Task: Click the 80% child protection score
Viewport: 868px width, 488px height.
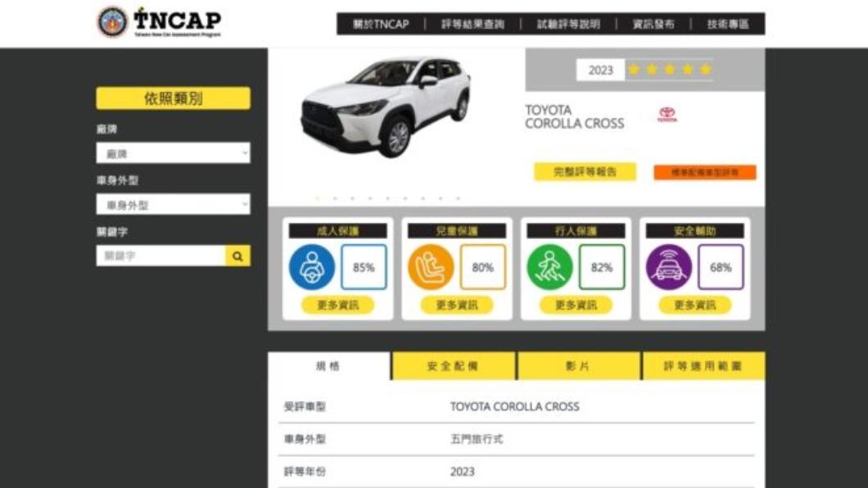Action: (x=482, y=267)
